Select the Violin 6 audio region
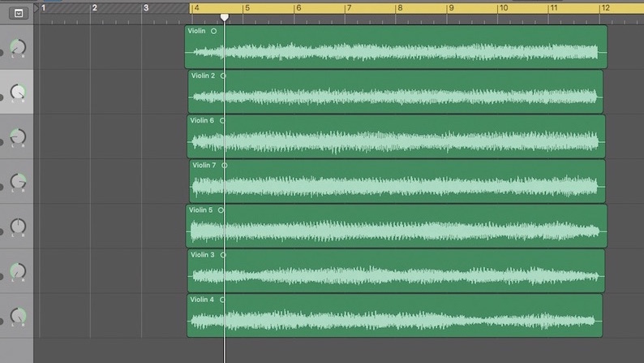This screenshot has height=363, width=644. [396, 136]
